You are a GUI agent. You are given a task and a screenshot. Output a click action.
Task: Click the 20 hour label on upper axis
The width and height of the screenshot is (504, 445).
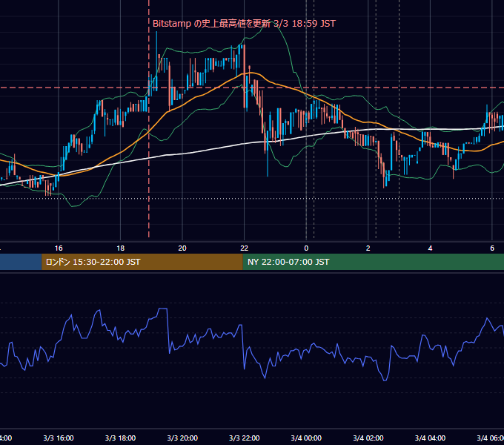point(182,248)
